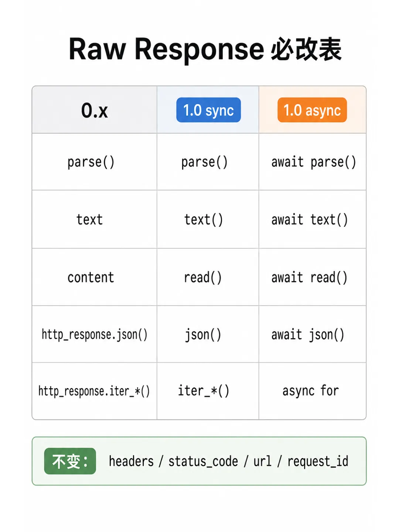Screen dimensions: 399x532
Task: Click the await text() cell
Action: point(313,219)
